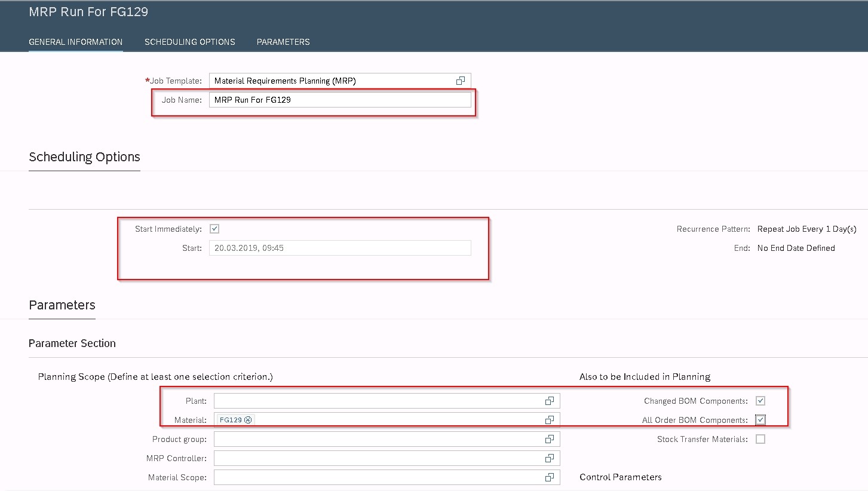Open value help icon for Plant field
Image resolution: width=868 pixels, height=491 pixels.
(550, 401)
